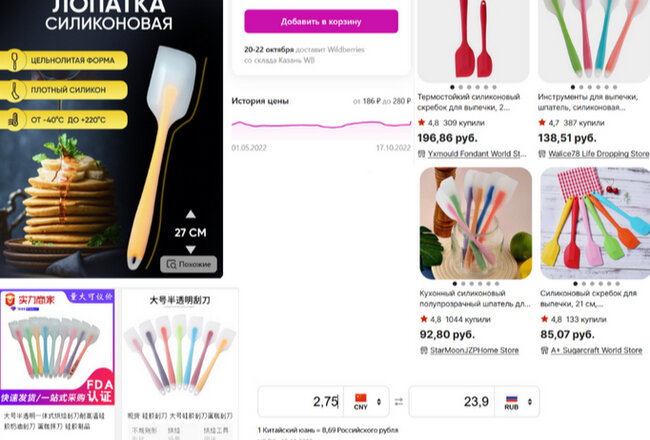650x440 pixels.
Task: Open the Yxmould Fondant World store link
Action: click(477, 154)
